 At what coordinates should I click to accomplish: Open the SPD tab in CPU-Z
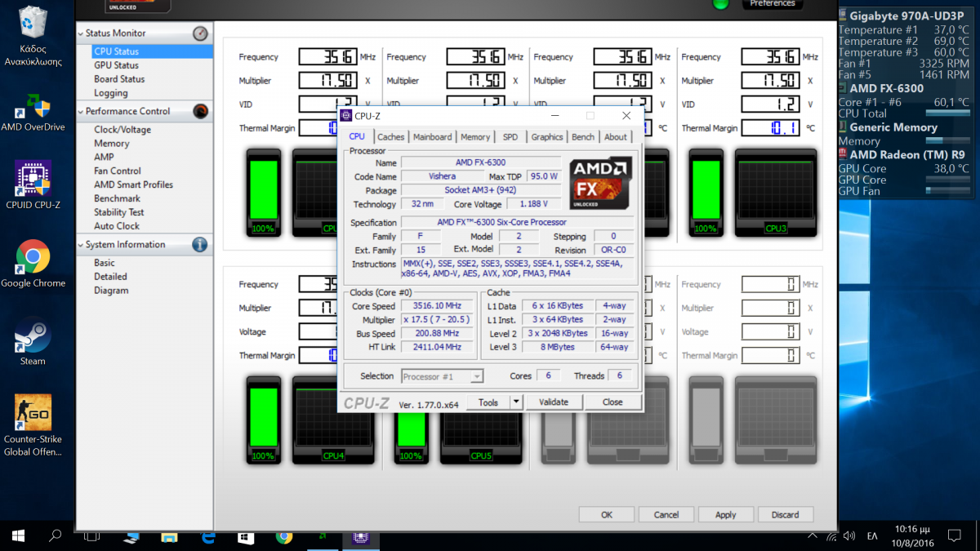[510, 137]
